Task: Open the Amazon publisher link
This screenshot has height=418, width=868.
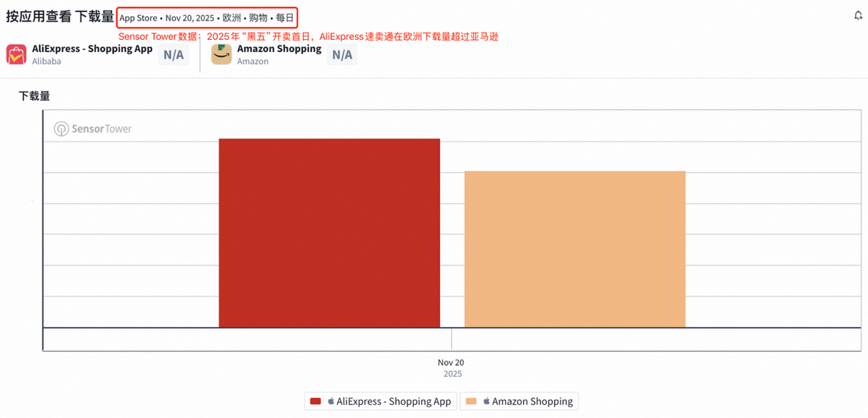Action: click(252, 62)
